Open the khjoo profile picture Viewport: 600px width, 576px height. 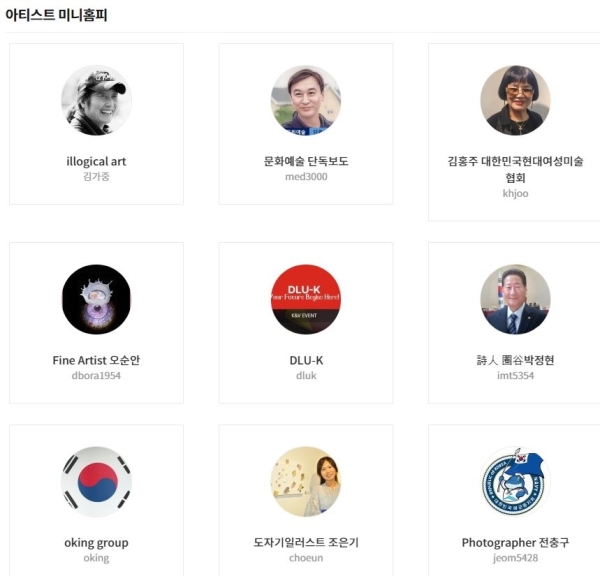515,100
